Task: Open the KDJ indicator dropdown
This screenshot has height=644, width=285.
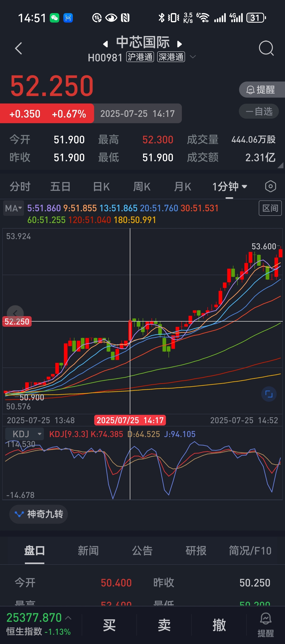Action: [24, 434]
